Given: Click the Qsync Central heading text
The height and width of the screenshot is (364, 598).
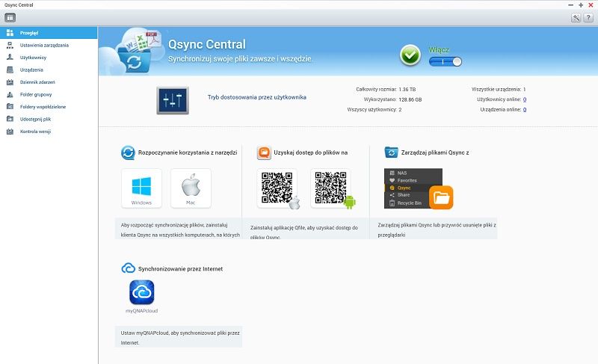Looking at the screenshot, I should pos(207,45).
